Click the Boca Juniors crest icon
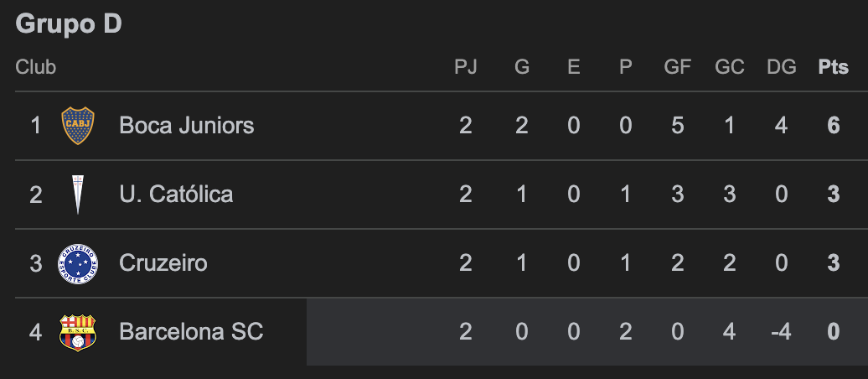Image resolution: width=868 pixels, height=379 pixels. [78, 126]
